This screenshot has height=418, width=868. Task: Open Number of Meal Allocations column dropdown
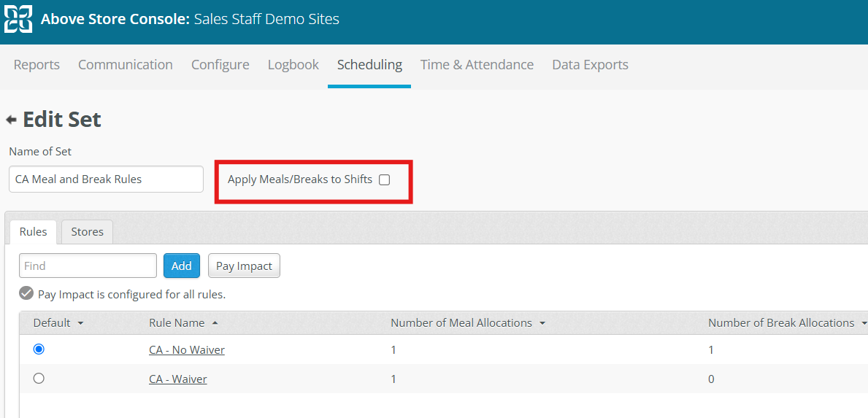point(542,323)
